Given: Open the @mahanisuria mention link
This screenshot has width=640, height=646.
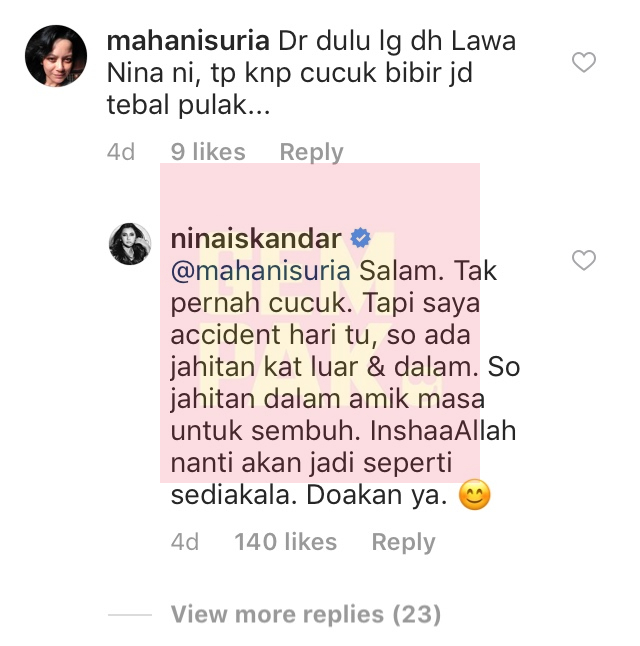Looking at the screenshot, I should 260,271.
